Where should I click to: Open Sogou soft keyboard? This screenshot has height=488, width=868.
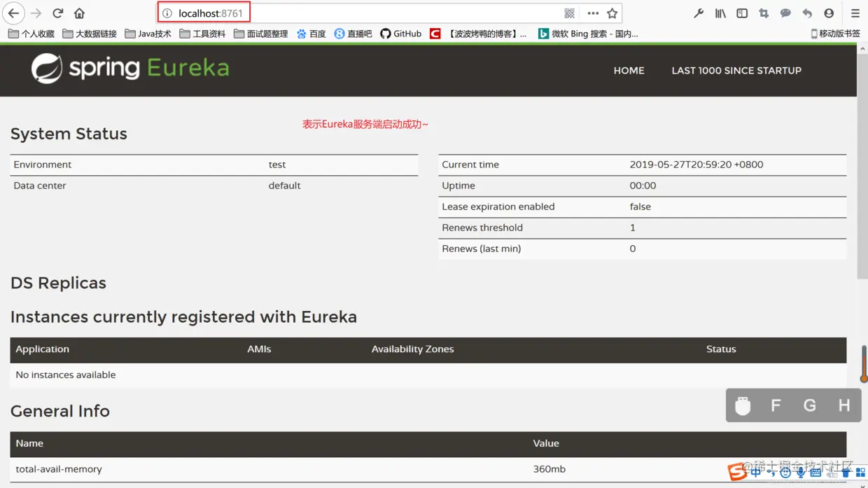coord(816,473)
